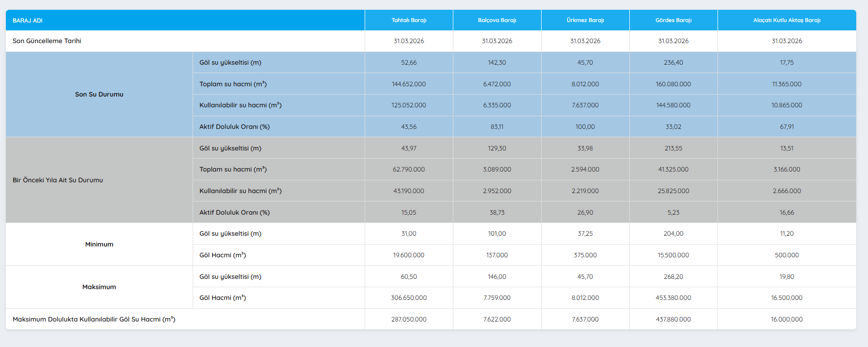Click the BARAJ ADI header cell
Screen dimensions: 868x347
28,21
